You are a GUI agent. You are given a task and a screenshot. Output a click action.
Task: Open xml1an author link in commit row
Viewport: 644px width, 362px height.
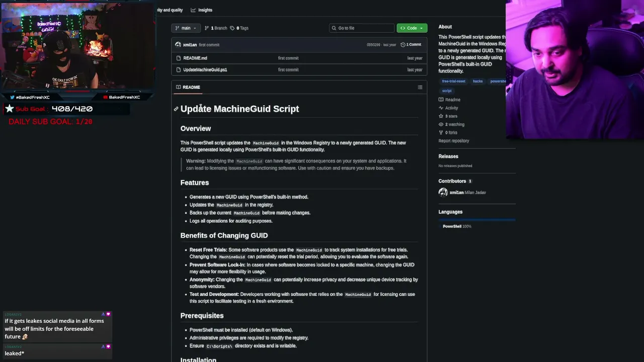point(190,45)
